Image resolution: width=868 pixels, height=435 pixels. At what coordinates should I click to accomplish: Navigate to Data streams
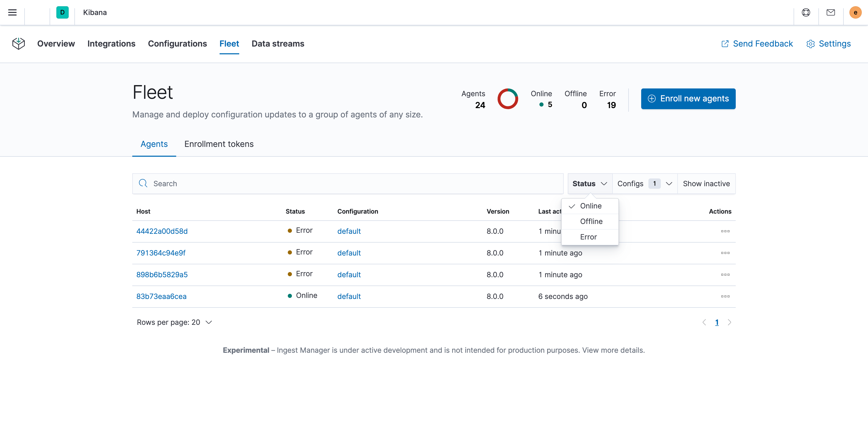pyautogui.click(x=278, y=43)
